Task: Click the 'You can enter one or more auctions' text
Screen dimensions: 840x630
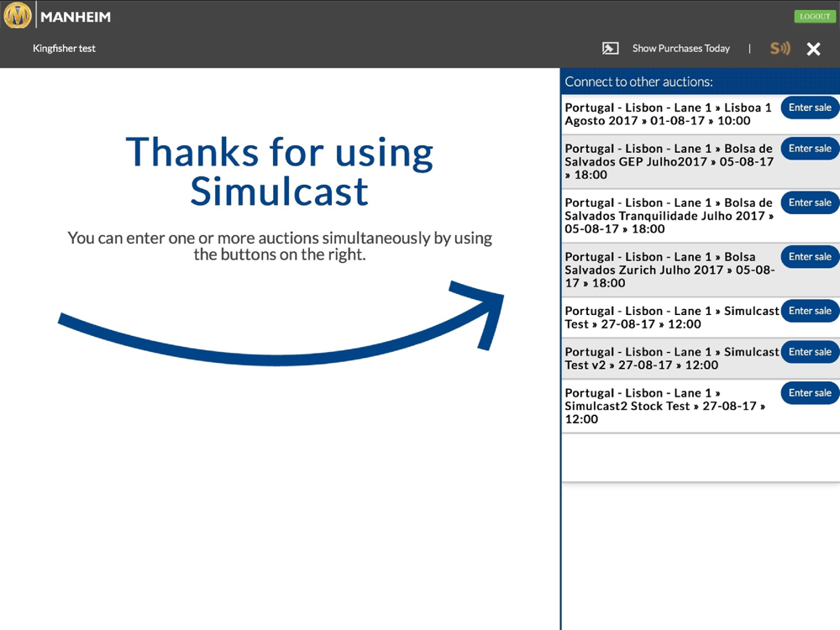Action: [280, 246]
